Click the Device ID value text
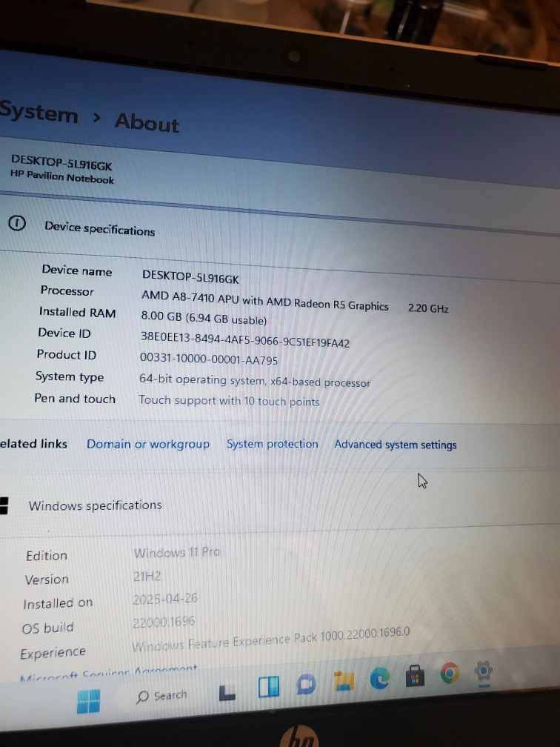This screenshot has width=560, height=747. click(x=244, y=341)
